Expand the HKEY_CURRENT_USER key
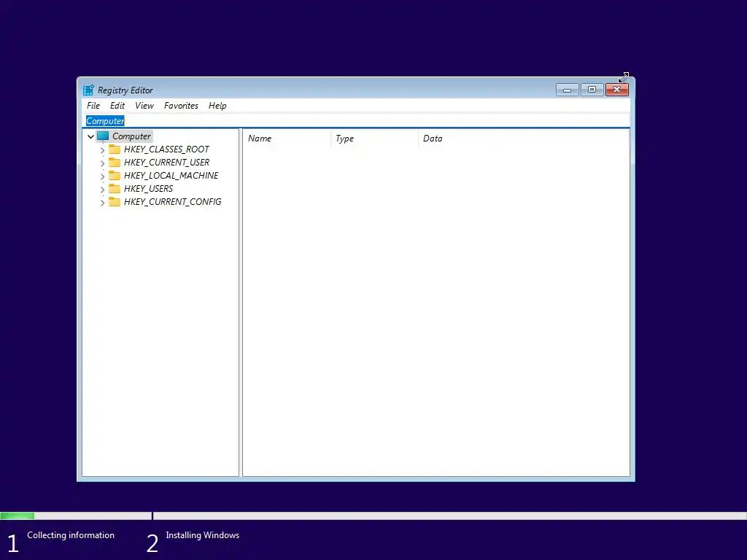 pyautogui.click(x=102, y=163)
